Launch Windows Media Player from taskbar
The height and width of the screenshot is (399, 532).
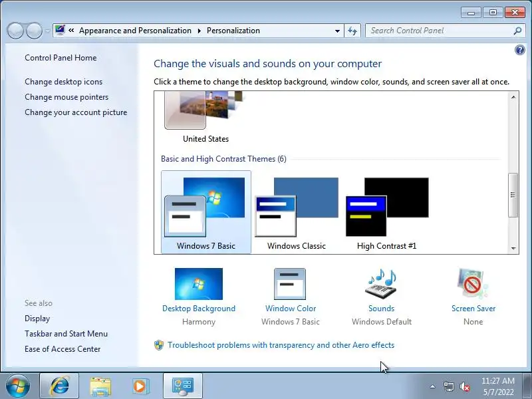(x=140, y=386)
